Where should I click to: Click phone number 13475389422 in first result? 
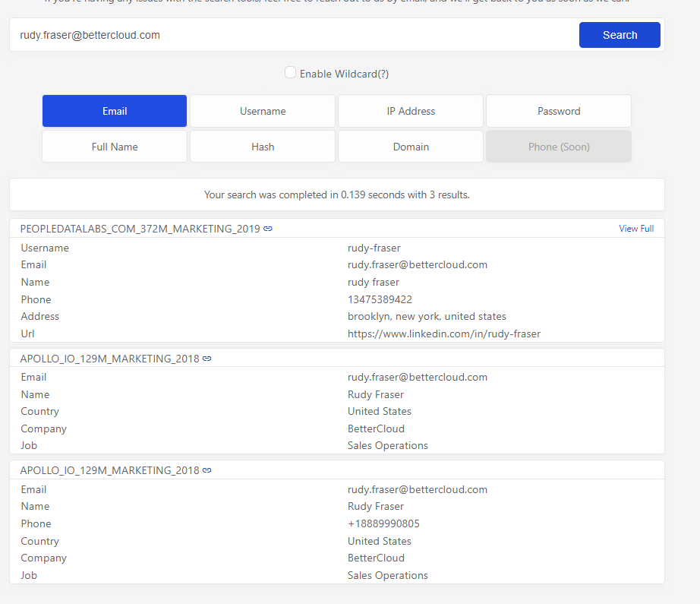[380, 299]
